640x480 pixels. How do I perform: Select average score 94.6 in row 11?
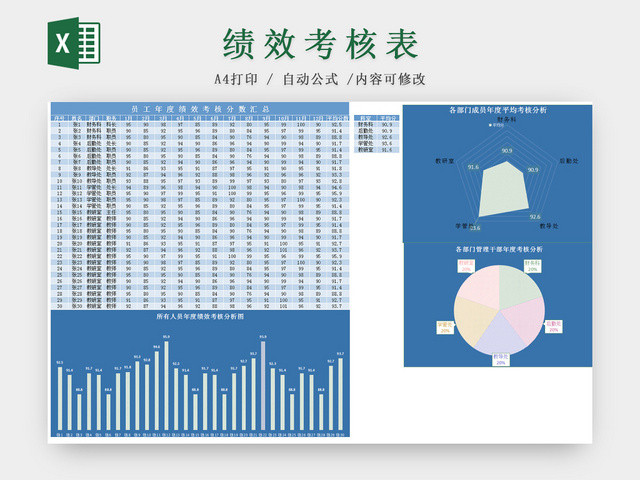click(x=337, y=187)
